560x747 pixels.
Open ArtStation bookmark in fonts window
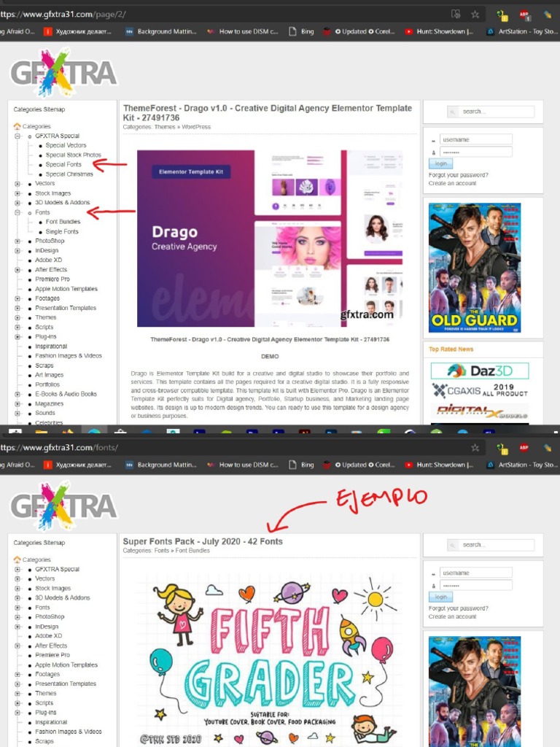(522, 465)
